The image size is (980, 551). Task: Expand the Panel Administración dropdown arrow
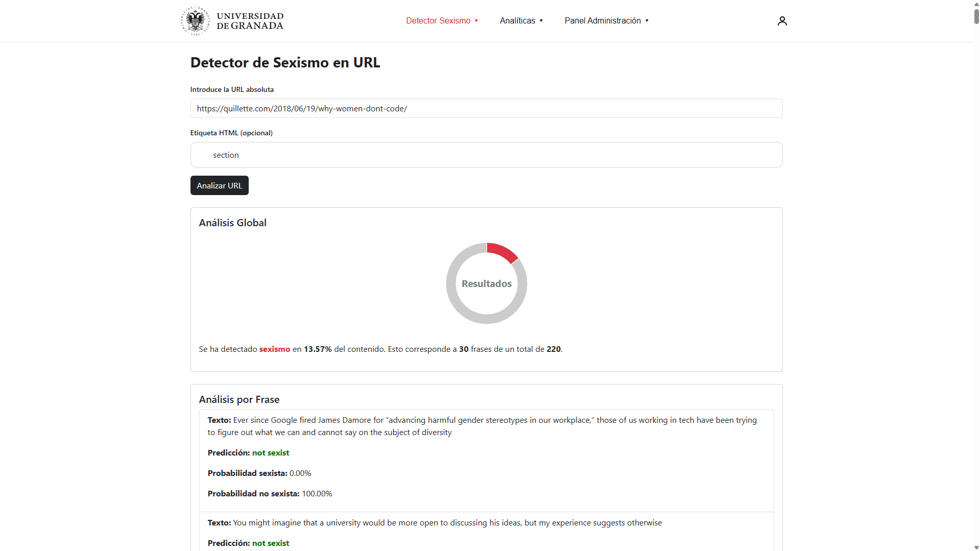click(647, 21)
